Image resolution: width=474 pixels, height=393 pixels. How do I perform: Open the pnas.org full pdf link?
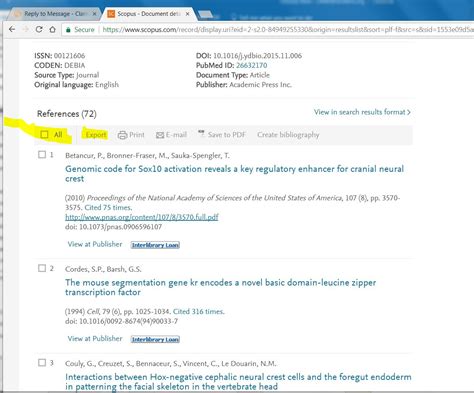point(142,217)
